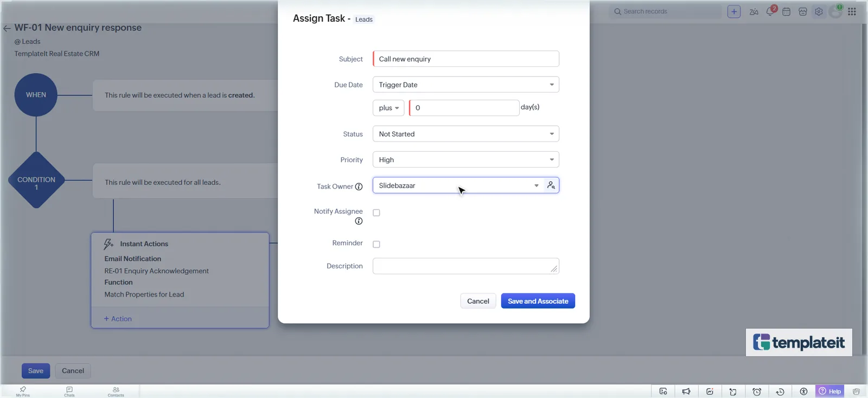Click the workflow Cancel button at bottom left
This screenshot has height=398, width=868.
73,371
